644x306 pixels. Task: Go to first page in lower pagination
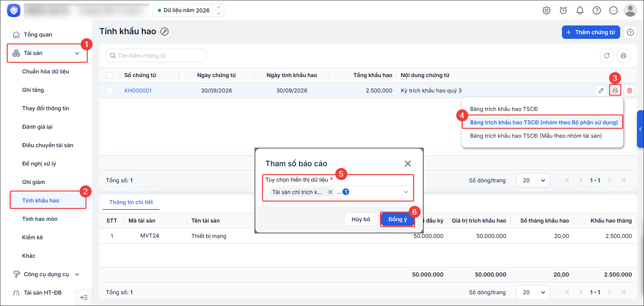pyautogui.click(x=567, y=292)
